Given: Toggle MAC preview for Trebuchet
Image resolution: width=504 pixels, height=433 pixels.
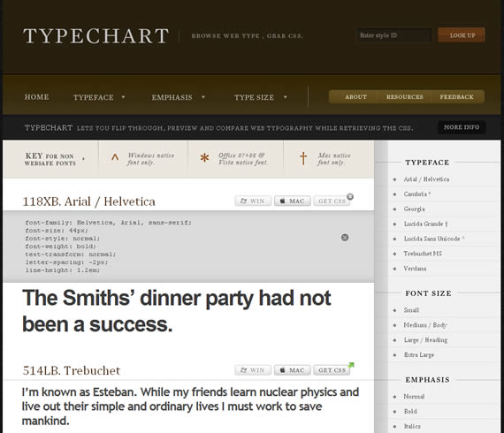Looking at the screenshot, I should click(292, 370).
